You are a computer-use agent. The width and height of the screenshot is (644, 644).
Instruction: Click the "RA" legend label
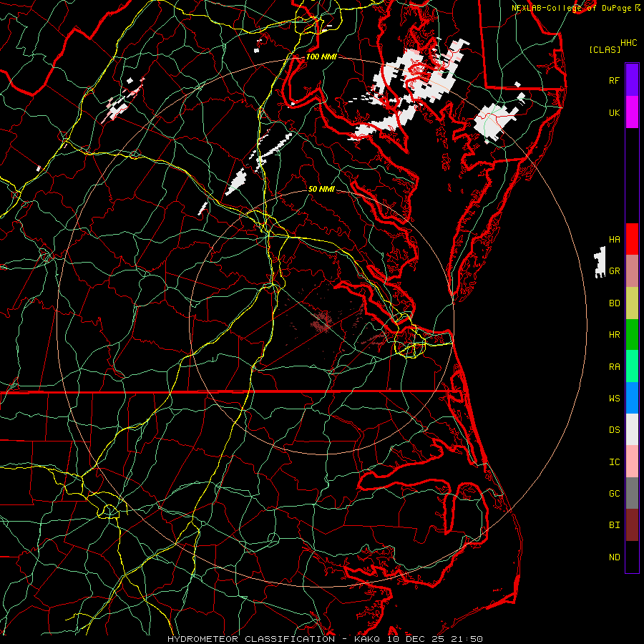(x=615, y=367)
